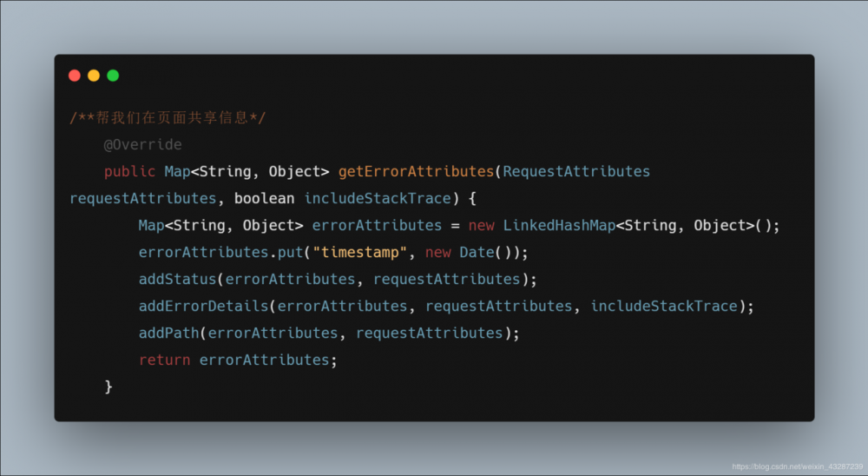Click the getErrorAttributes method name
This screenshot has width=868, height=476.
[x=416, y=171]
